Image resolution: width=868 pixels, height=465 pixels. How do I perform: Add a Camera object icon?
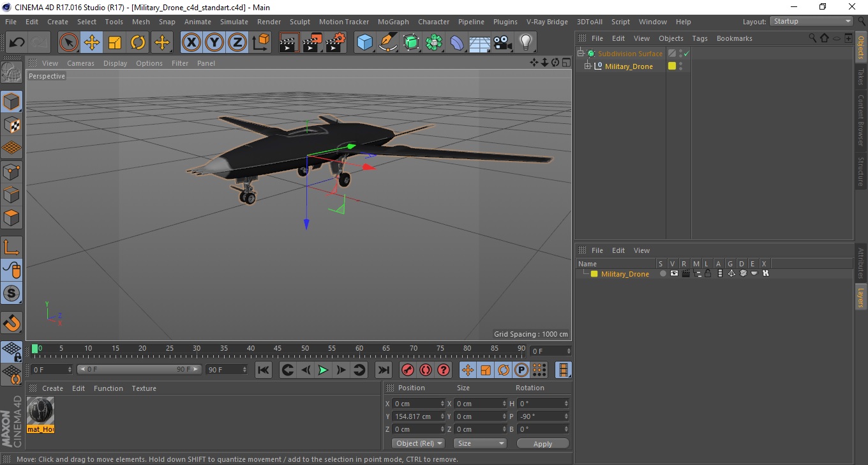pos(503,43)
